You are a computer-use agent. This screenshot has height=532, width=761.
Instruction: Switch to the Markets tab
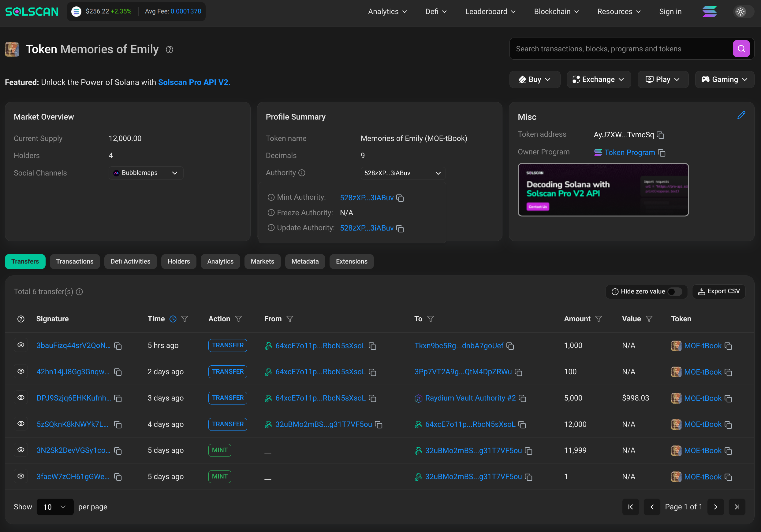[x=263, y=262]
